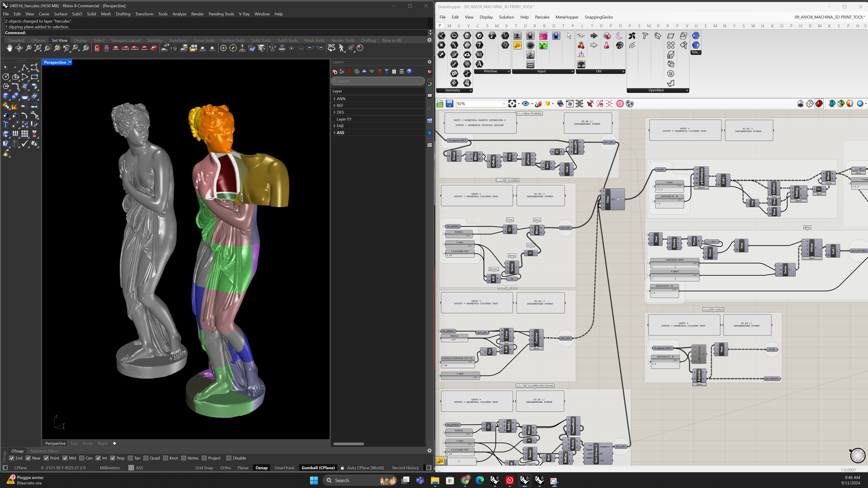Uncheck the Perp osnap checkbox

point(113,458)
